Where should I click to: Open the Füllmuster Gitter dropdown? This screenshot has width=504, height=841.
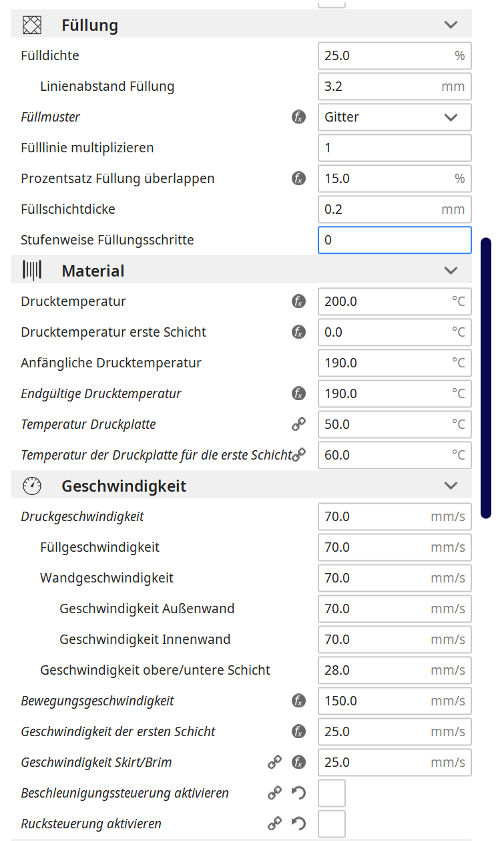[394, 117]
